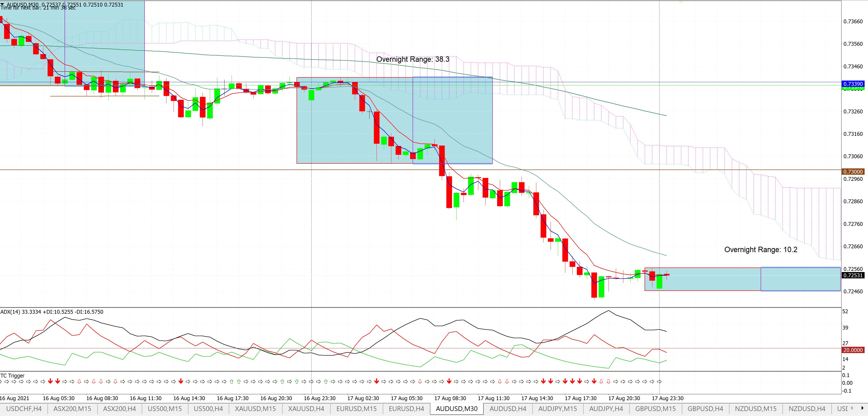Switch to XAUUSD,M15 chart tab
The height and width of the screenshot is (416, 868).
[255, 409]
